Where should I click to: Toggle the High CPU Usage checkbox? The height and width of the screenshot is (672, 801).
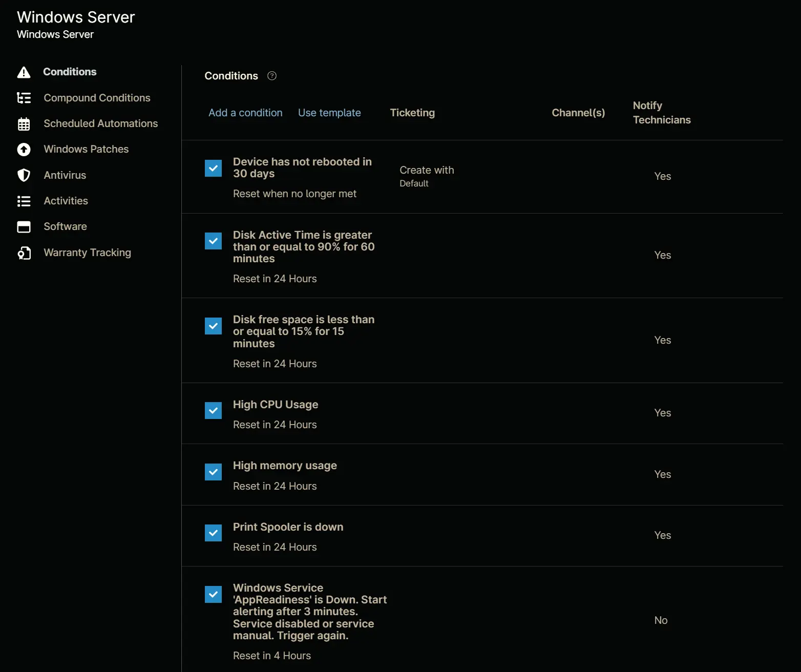click(213, 410)
